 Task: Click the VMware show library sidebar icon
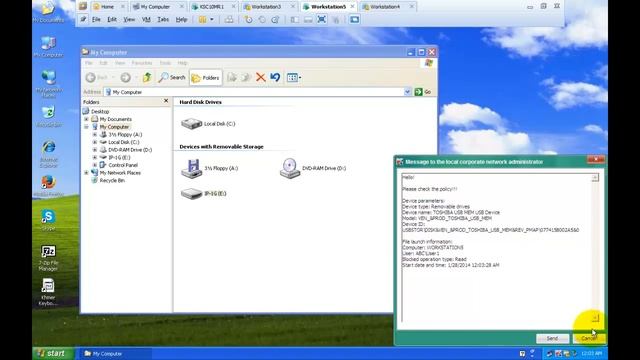point(294,20)
